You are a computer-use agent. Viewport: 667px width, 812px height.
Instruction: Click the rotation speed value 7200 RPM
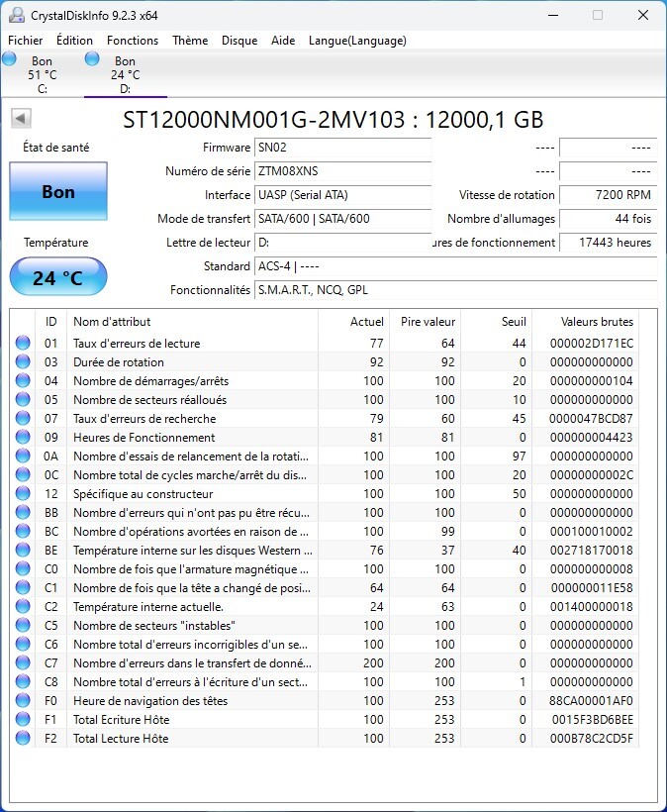click(x=609, y=195)
